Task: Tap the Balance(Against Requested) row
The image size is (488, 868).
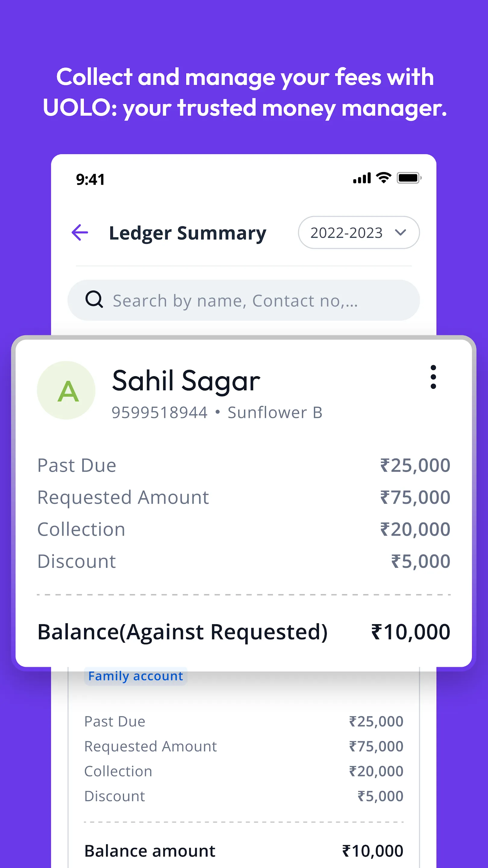Action: coord(243,632)
